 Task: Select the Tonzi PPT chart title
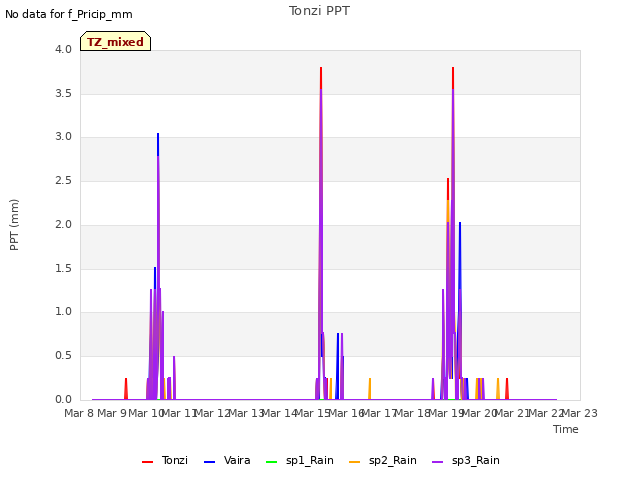tap(319, 11)
